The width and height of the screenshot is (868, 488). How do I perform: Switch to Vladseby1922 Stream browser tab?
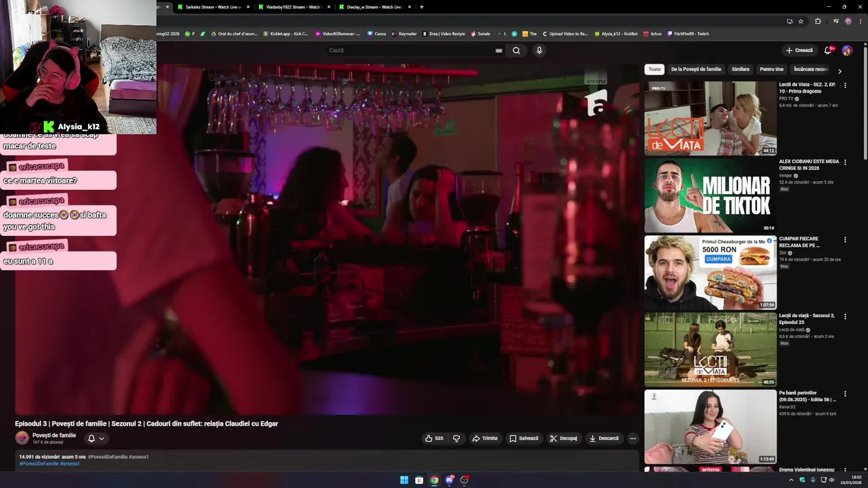294,7
